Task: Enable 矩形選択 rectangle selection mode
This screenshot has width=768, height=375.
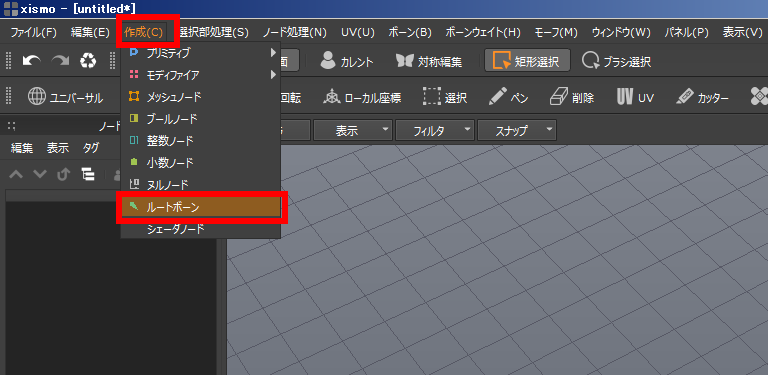Action: pos(527,61)
